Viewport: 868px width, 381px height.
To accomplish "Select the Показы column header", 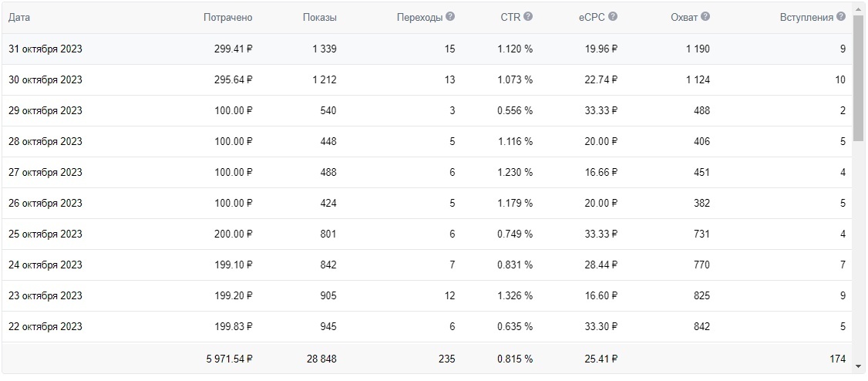I will 319,18.
